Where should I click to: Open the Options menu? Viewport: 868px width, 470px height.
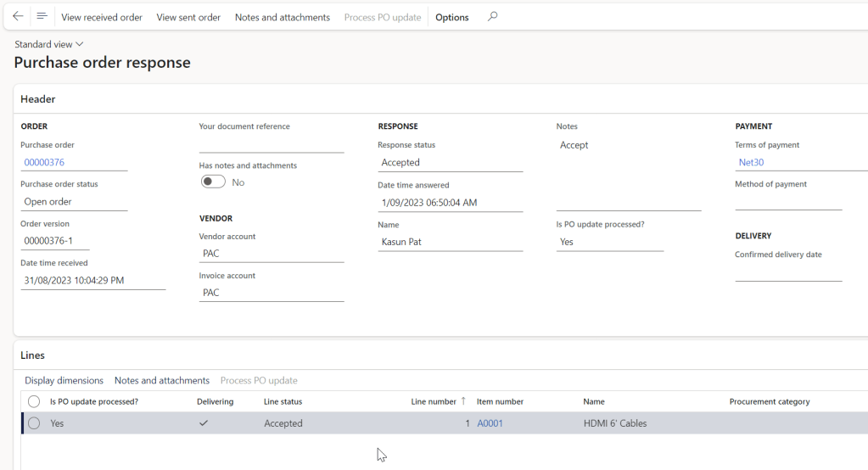pyautogui.click(x=451, y=17)
